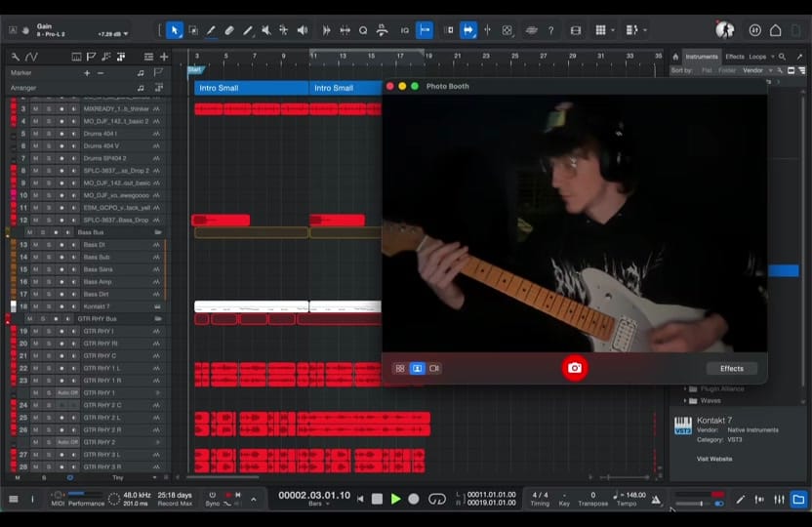Switch to the Instruments browser tab

click(702, 57)
